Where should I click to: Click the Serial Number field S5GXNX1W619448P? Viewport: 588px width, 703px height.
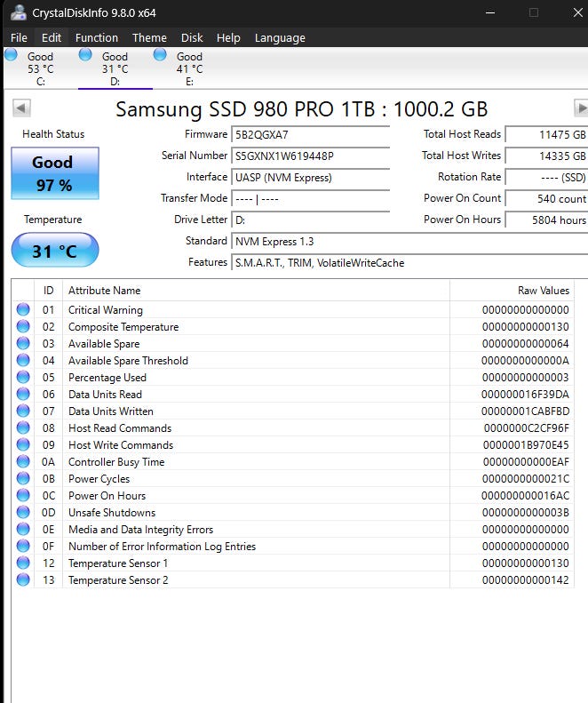pyautogui.click(x=311, y=156)
